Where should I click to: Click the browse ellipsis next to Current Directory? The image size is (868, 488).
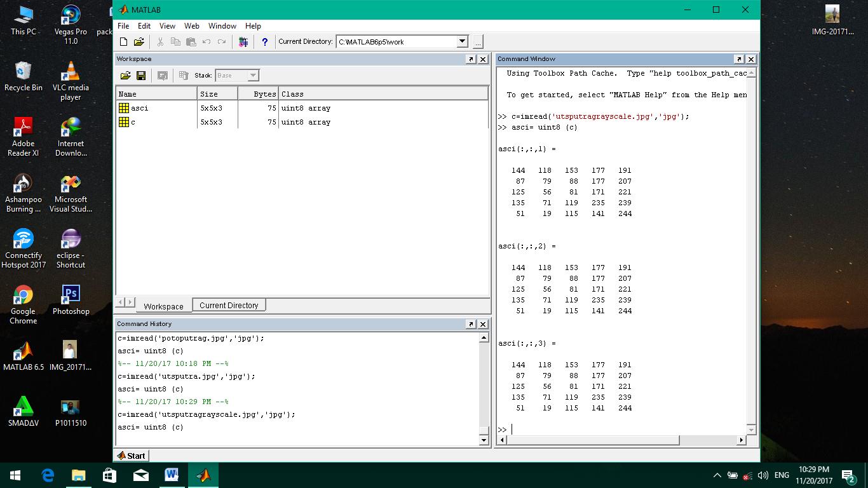477,41
